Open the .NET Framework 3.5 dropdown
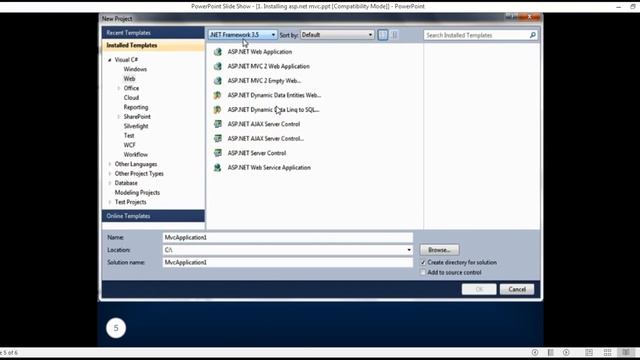 point(243,35)
